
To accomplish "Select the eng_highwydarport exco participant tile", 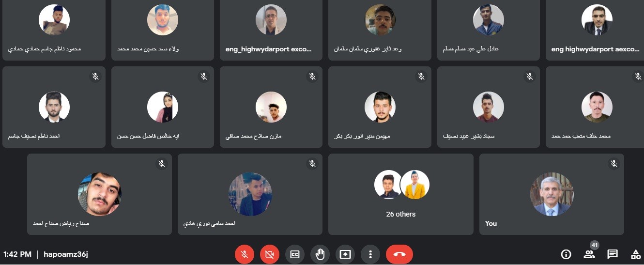I will point(271,30).
